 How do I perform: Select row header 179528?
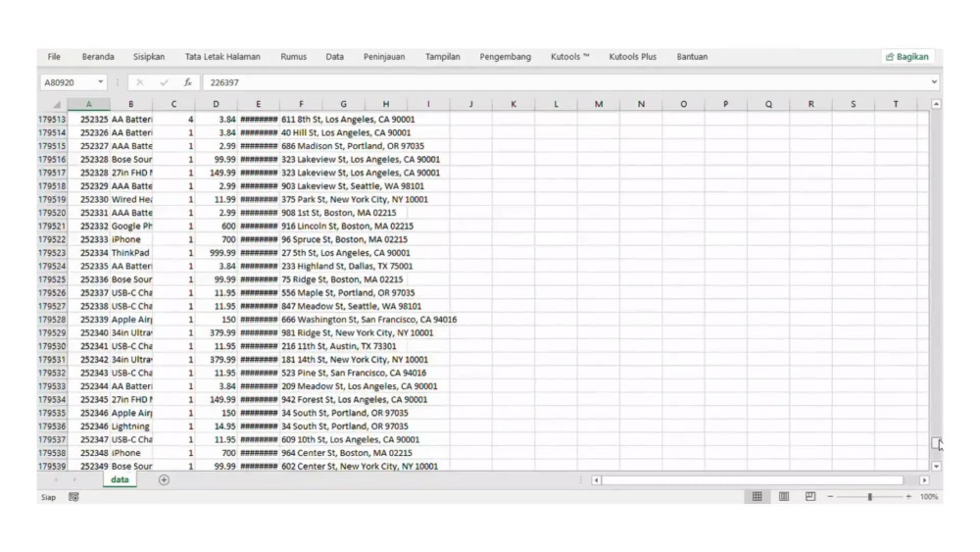(x=52, y=320)
